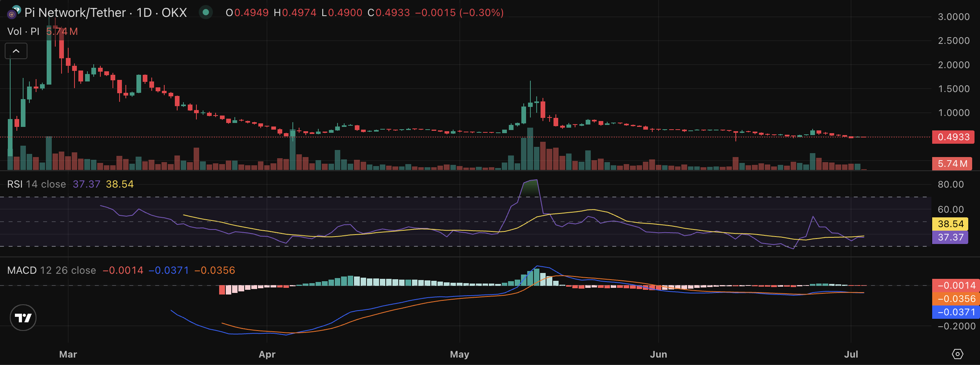Click the yellow RSI MA value label 38.54

point(950,224)
